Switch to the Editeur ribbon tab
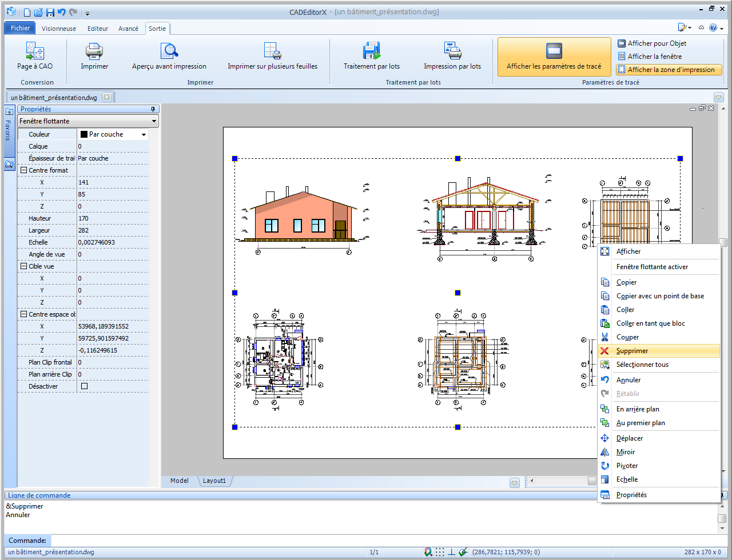The image size is (732, 560). click(x=98, y=29)
